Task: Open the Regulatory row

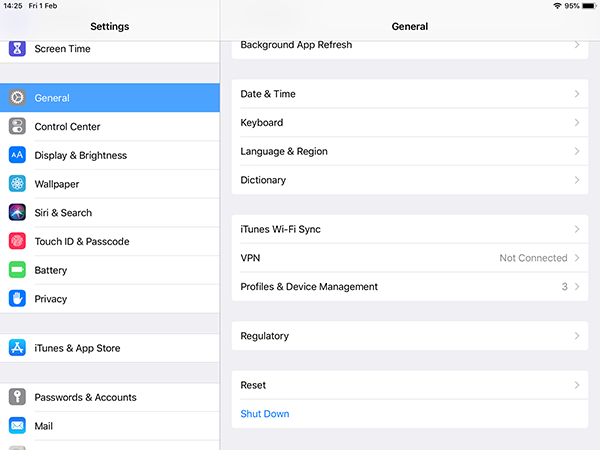Action: [410, 336]
